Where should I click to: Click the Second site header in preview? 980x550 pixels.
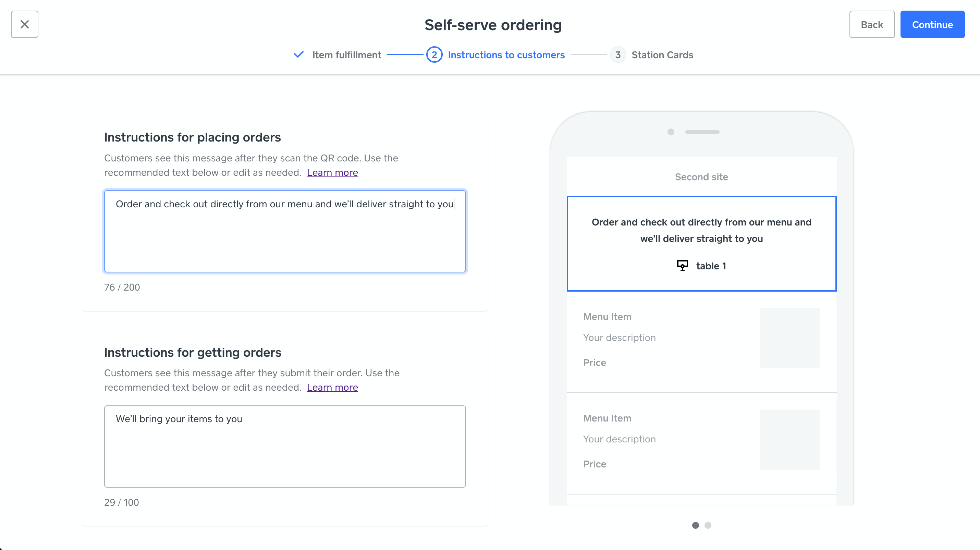(x=701, y=177)
